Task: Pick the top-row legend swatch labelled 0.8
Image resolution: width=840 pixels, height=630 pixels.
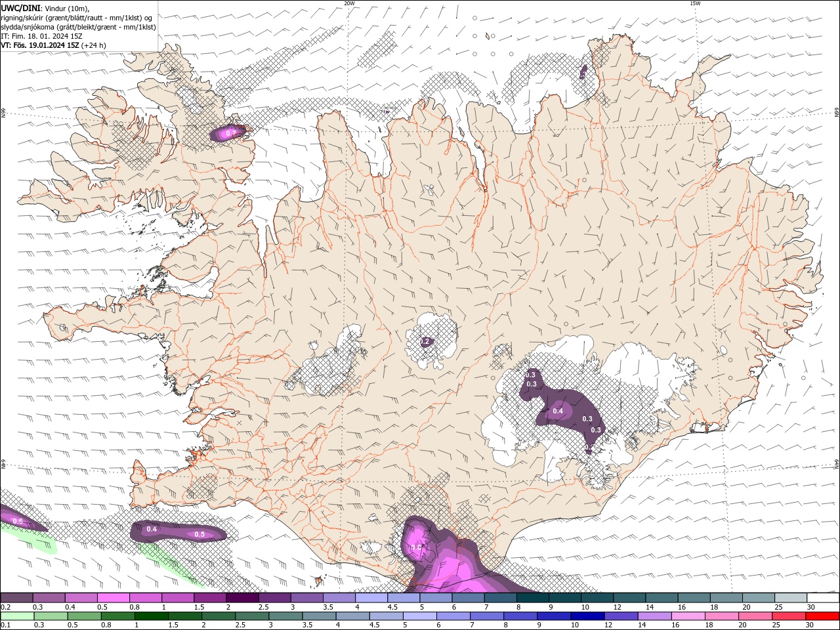Action: point(146,598)
